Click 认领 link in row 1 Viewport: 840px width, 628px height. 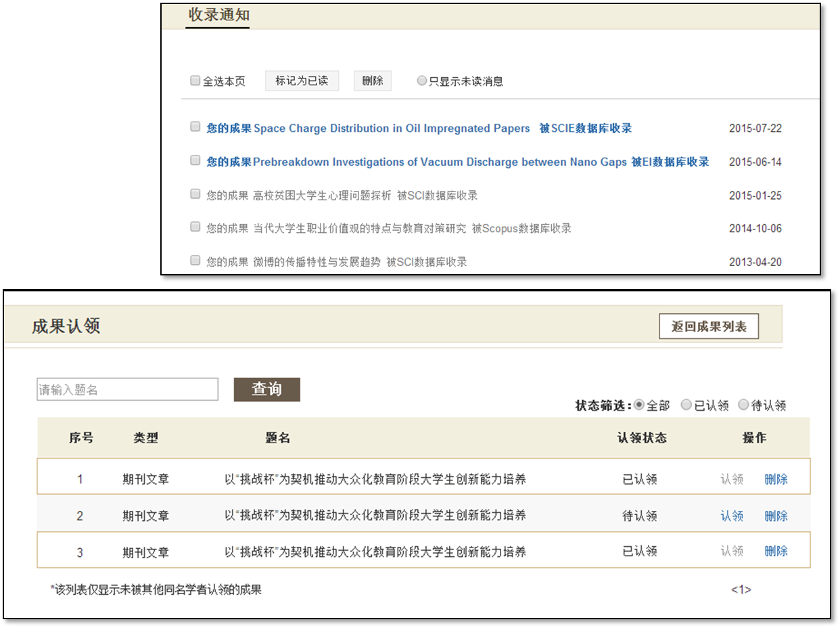[x=732, y=479]
